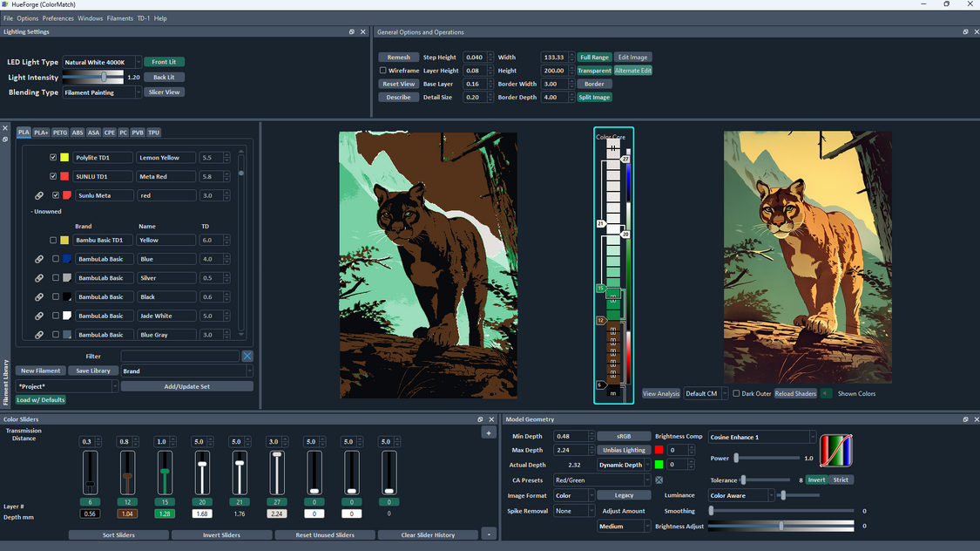The height and width of the screenshot is (551, 980).
Task: Clear the Filter field using the blue X icon
Action: [247, 356]
